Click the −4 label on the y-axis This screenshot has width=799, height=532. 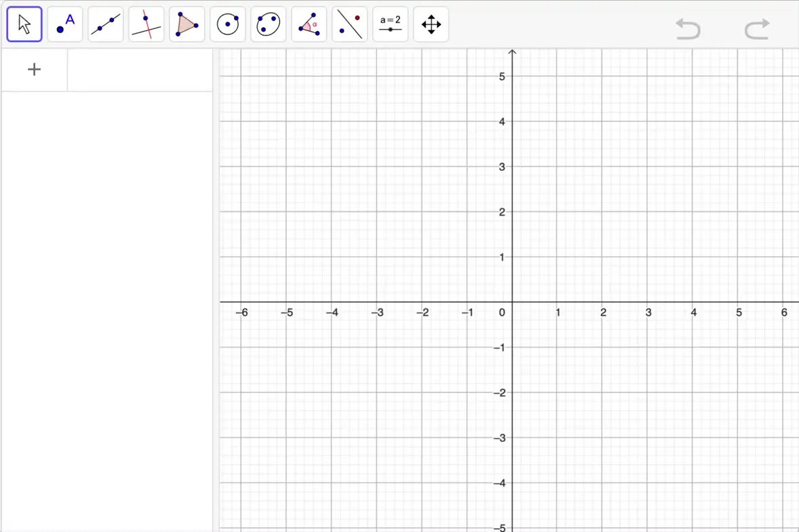(x=499, y=483)
